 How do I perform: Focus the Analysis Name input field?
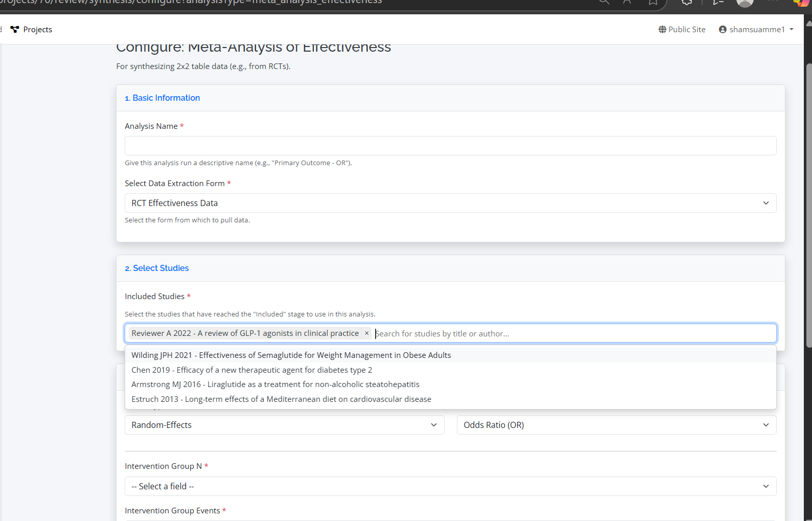(450, 146)
